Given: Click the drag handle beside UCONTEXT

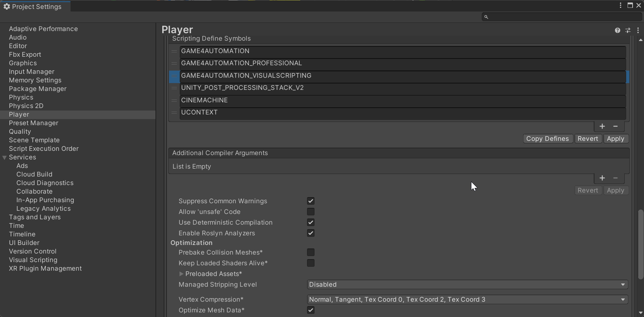Looking at the screenshot, I should click(174, 113).
